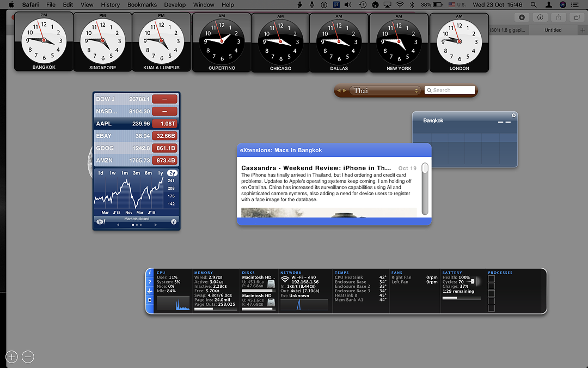This screenshot has width=588, height=368.
Task: Click the square icon at bottom of iStat sidebar
Action: (150, 300)
